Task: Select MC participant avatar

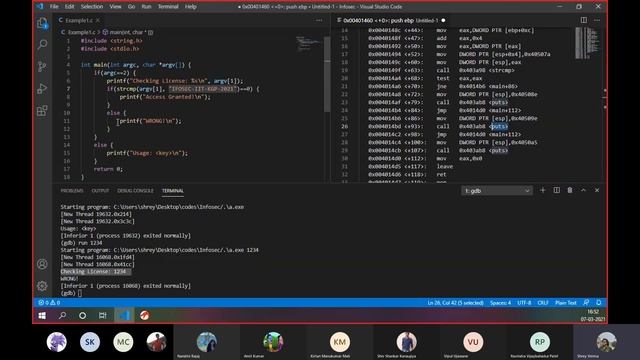Action: pyautogui.click(x=123, y=342)
